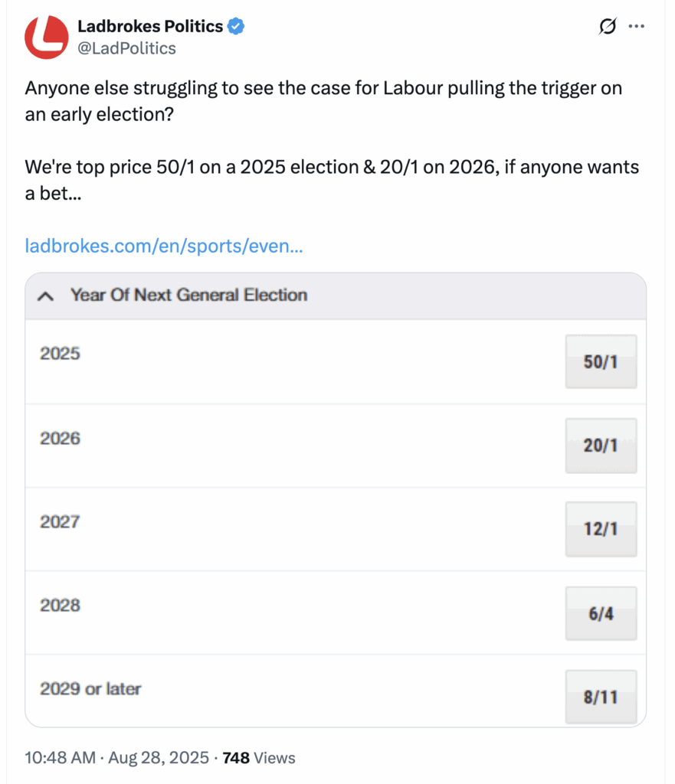This screenshot has width=675, height=784.
Task: Click the 10:48 AM Aug 28, 2025 timestamp
Action: coord(116,758)
